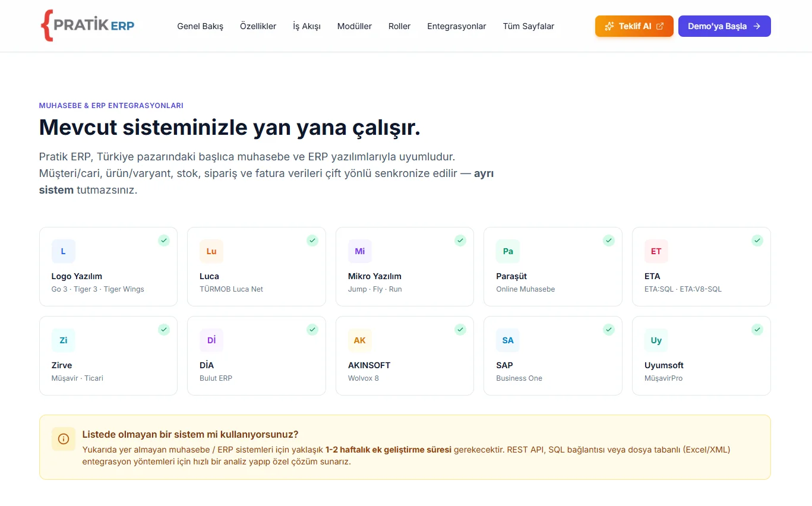Click the SAP card title
The width and height of the screenshot is (812, 506).
(504, 365)
